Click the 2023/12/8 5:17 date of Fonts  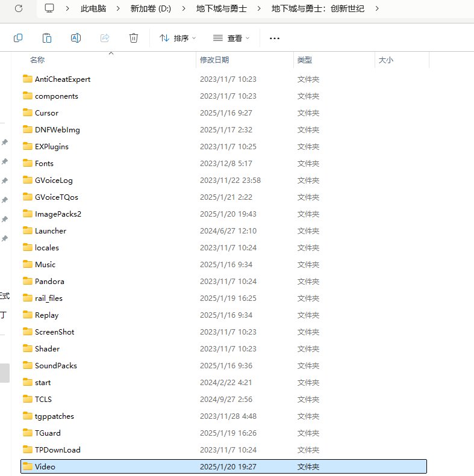[226, 163]
